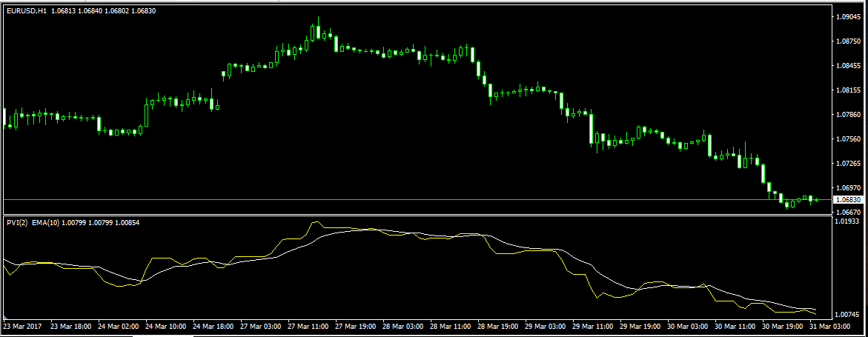Click the 29 Mar 11:00 time label

click(594, 326)
